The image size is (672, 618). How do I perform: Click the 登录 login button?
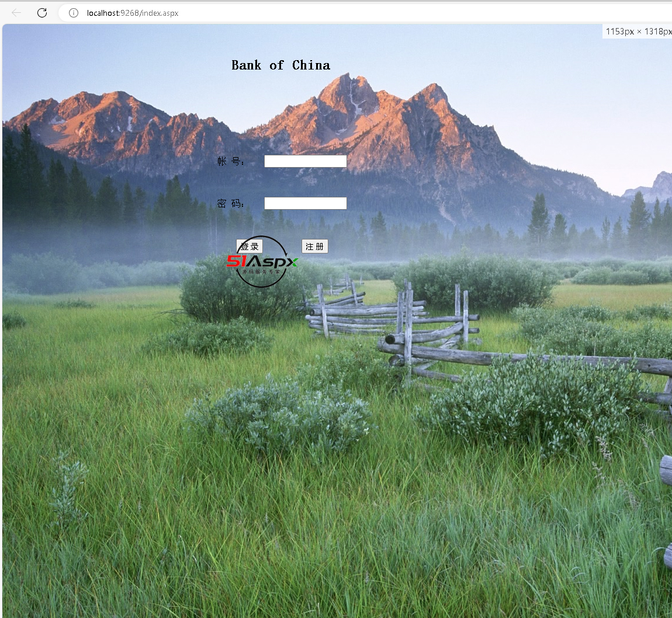(x=250, y=246)
